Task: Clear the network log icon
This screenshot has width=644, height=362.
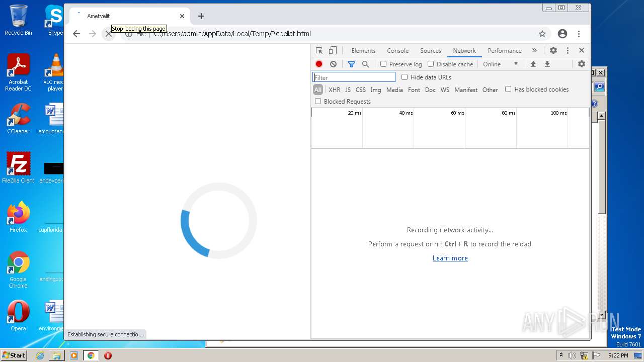Action: tap(333, 64)
